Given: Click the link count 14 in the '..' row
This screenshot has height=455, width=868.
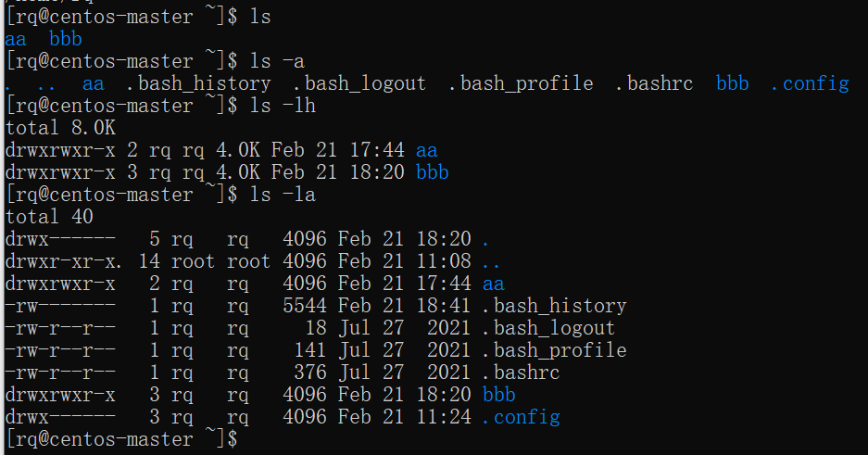Looking at the screenshot, I should 149,260.
